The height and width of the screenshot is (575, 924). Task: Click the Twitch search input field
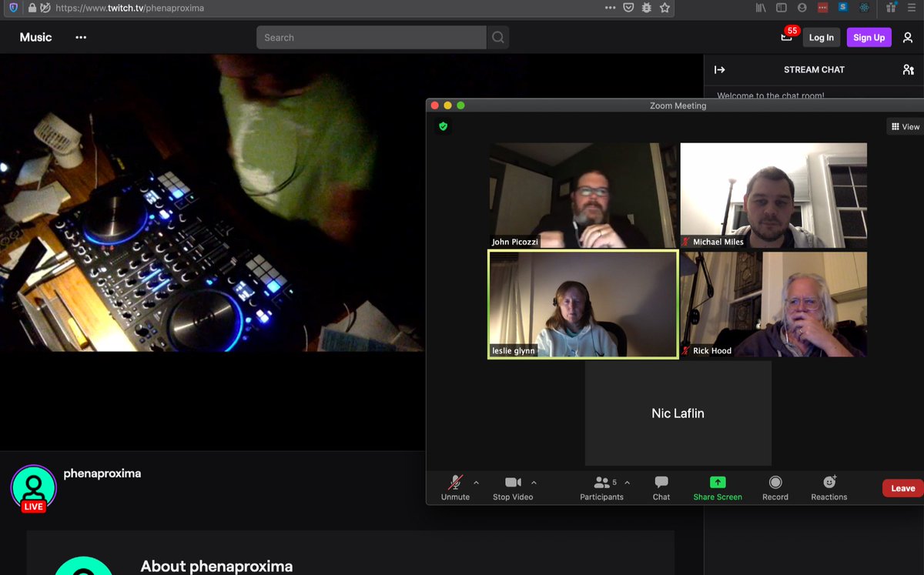pos(370,37)
